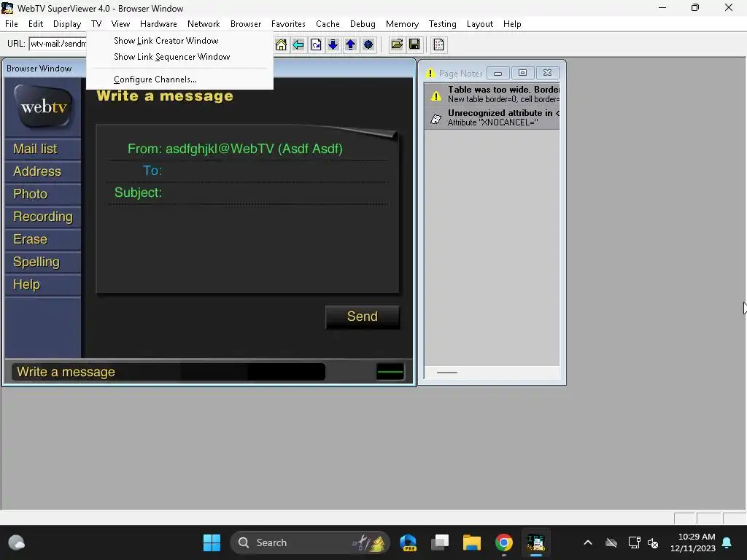Open the notification bell icon
The image size is (747, 560).
[727, 542]
